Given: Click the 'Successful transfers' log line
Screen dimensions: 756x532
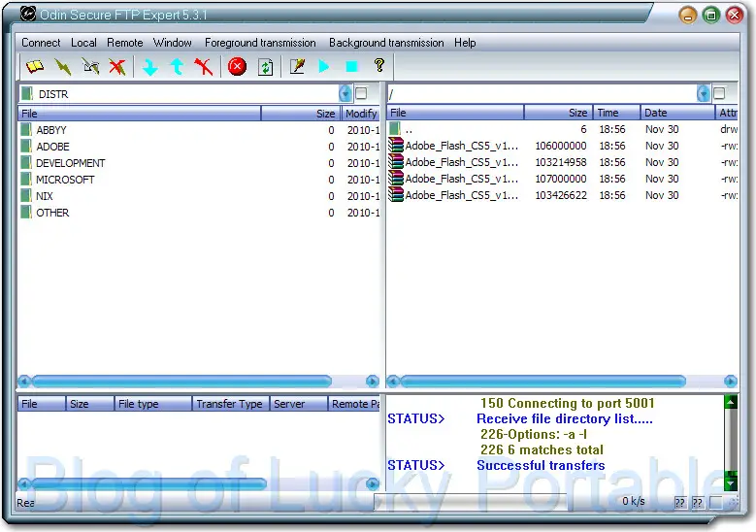Looking at the screenshot, I should coord(541,465).
